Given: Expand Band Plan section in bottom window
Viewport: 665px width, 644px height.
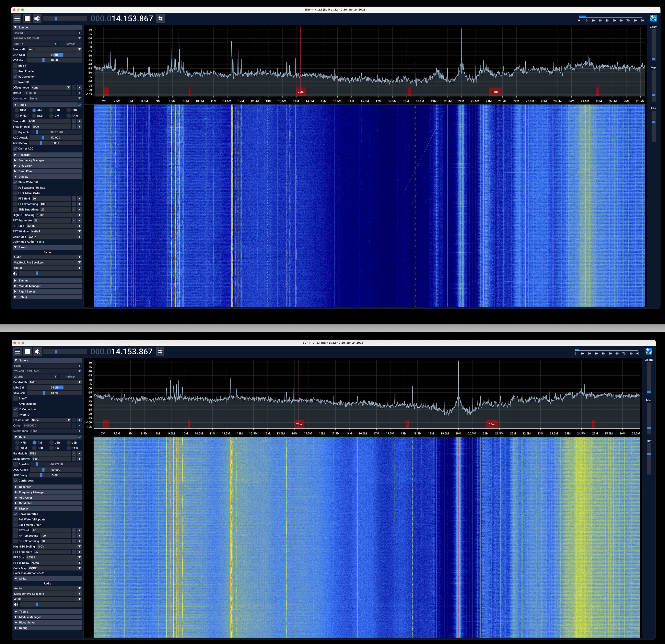Looking at the screenshot, I should pos(47,503).
